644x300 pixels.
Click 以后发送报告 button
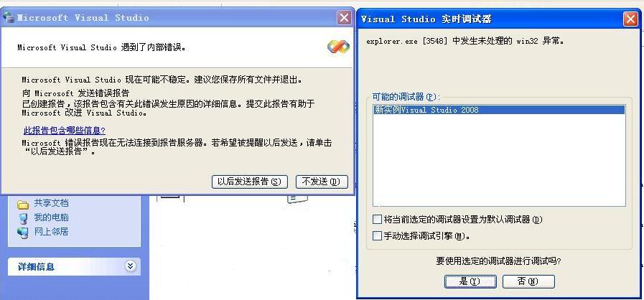(250, 182)
